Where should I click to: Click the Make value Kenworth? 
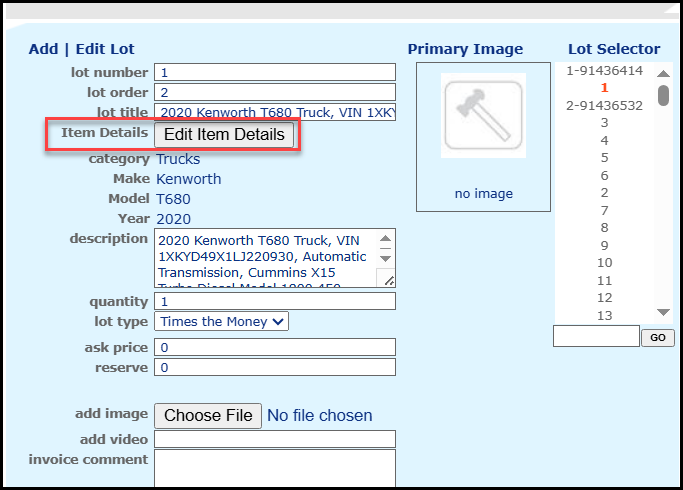pos(189,179)
